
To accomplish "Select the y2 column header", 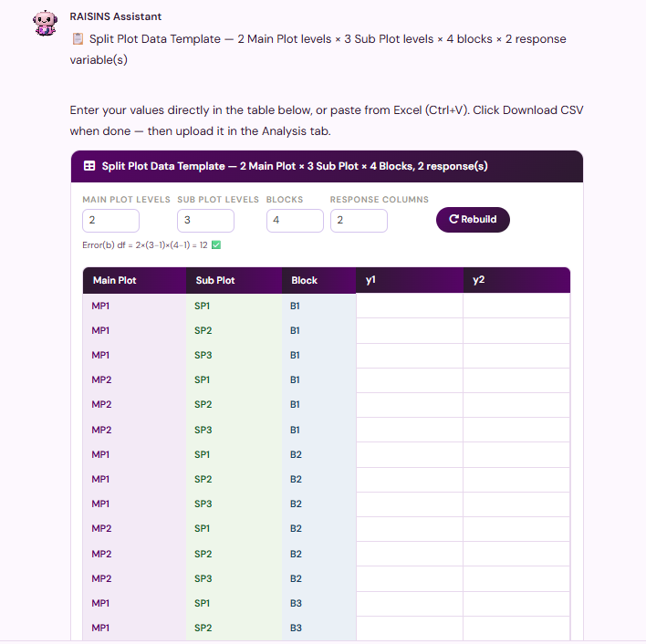I will tap(516, 280).
